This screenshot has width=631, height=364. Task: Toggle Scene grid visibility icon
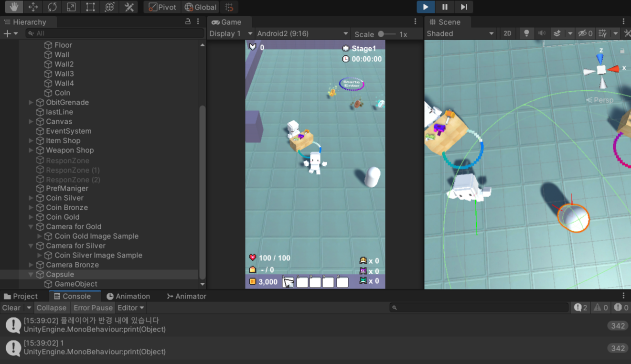[603, 34]
